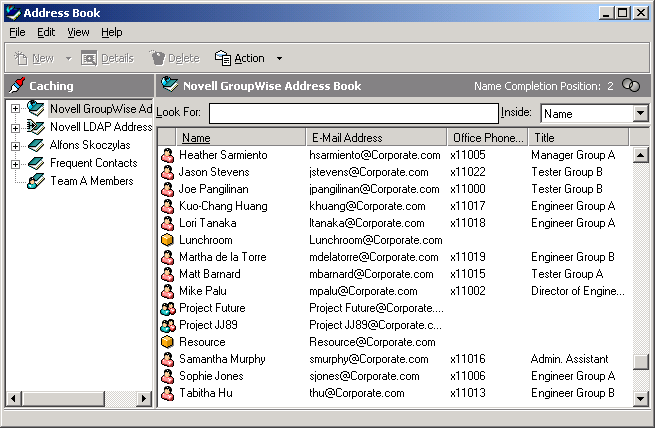Click the user icon for Lori Tanaka

tap(168, 223)
